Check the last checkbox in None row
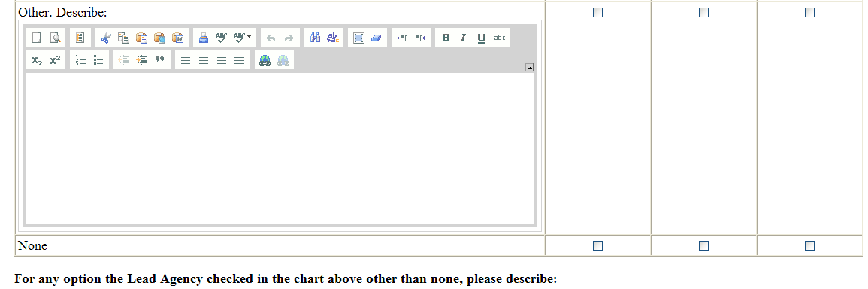The image size is (868, 289). tap(809, 245)
